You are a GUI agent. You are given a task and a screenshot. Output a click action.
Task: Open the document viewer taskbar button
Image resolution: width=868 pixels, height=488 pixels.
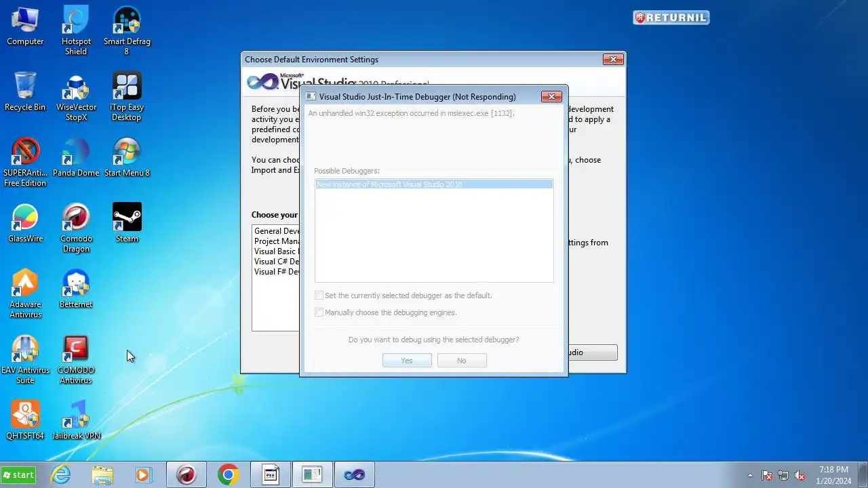(270, 475)
